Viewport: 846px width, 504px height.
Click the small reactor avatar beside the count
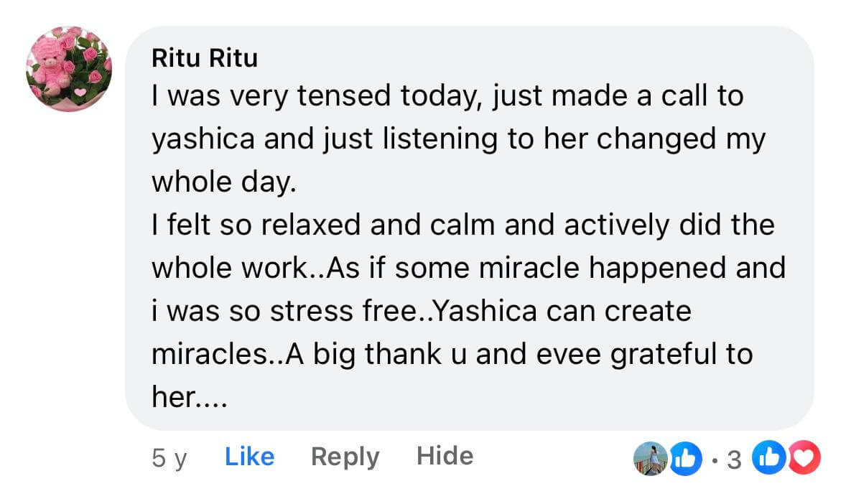coord(650,458)
